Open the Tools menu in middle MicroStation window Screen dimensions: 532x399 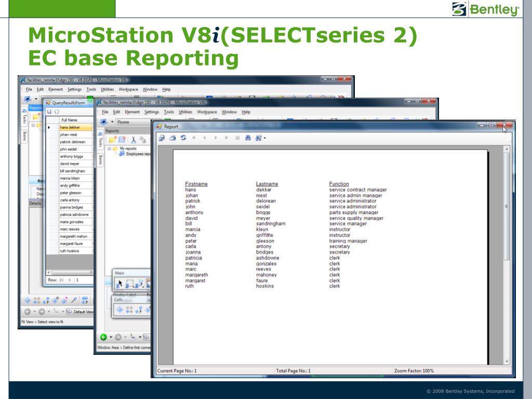[x=169, y=112]
